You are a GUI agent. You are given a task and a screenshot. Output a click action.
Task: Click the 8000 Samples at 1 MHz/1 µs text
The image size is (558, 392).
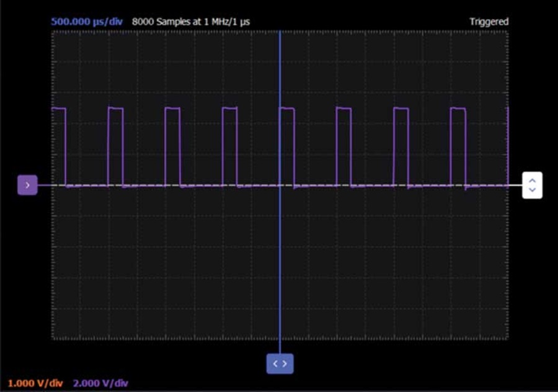191,22
